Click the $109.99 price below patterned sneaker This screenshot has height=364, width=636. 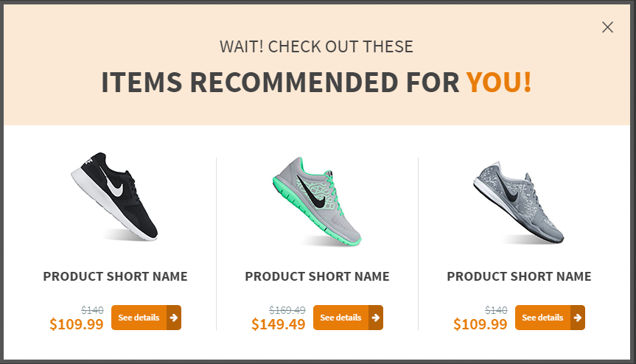pos(481,324)
